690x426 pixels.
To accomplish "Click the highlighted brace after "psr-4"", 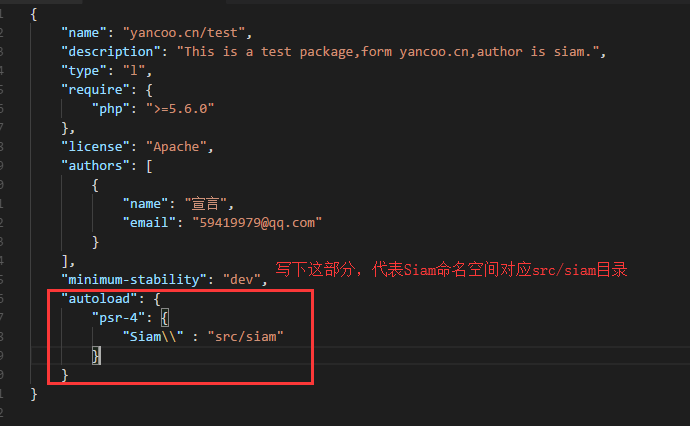I will pos(165,318).
